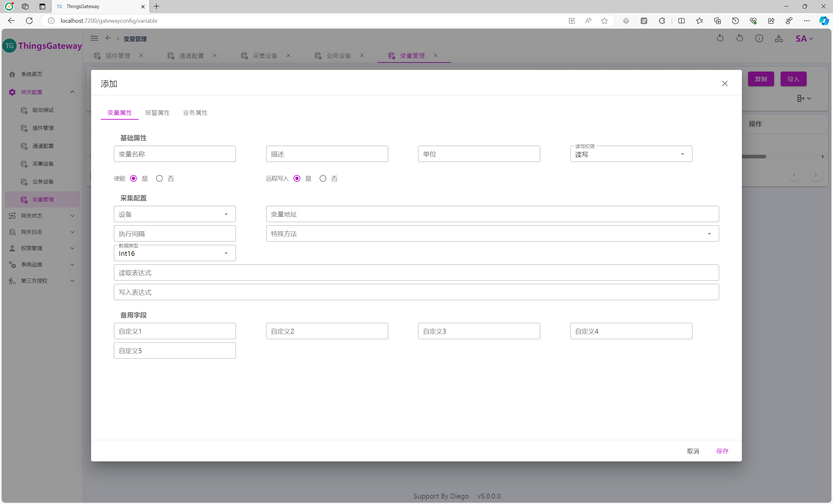This screenshot has width=833, height=504.
Task: Click the info circle icon in header
Action: pyautogui.click(x=759, y=38)
